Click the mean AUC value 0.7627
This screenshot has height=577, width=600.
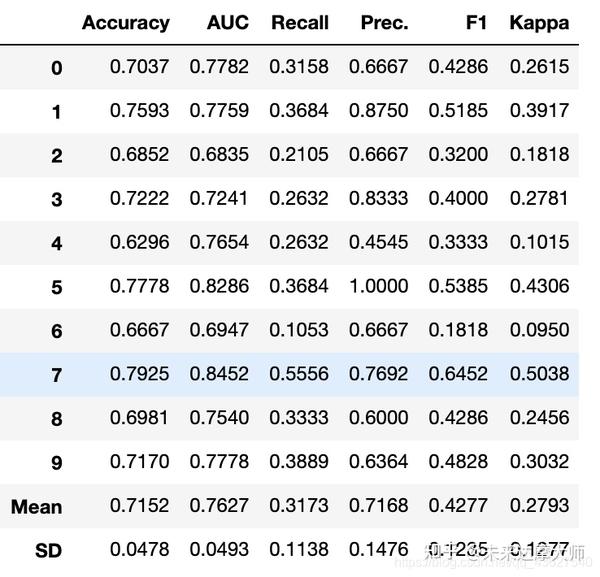220,506
